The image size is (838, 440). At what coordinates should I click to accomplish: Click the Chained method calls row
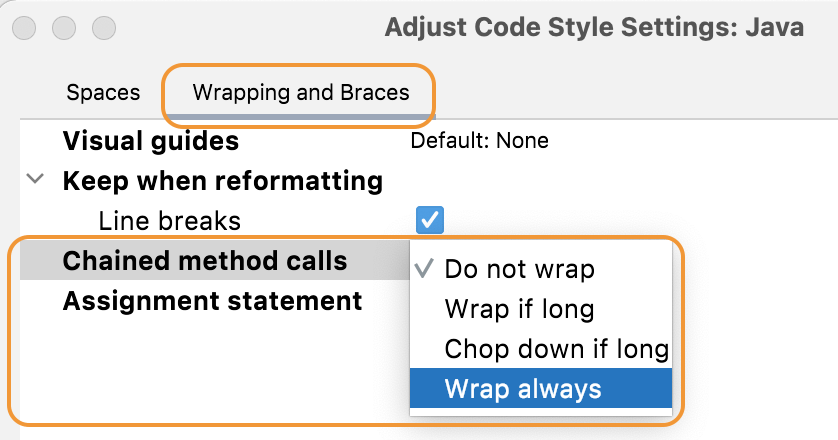pos(204,261)
